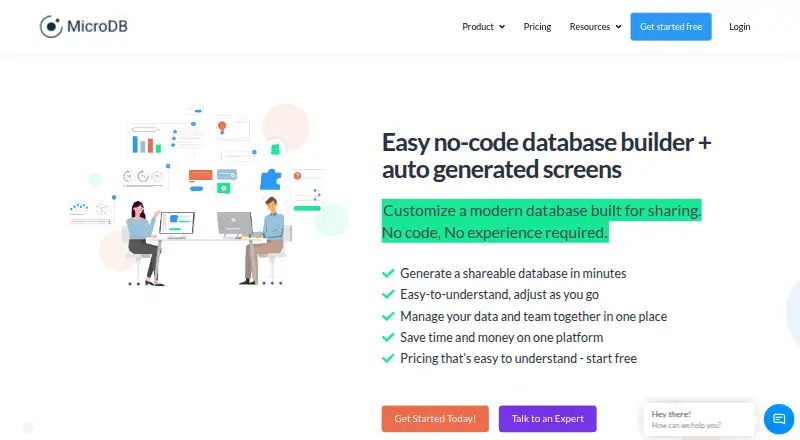
Task: Click the MicroDB logo icon
Action: click(51, 27)
